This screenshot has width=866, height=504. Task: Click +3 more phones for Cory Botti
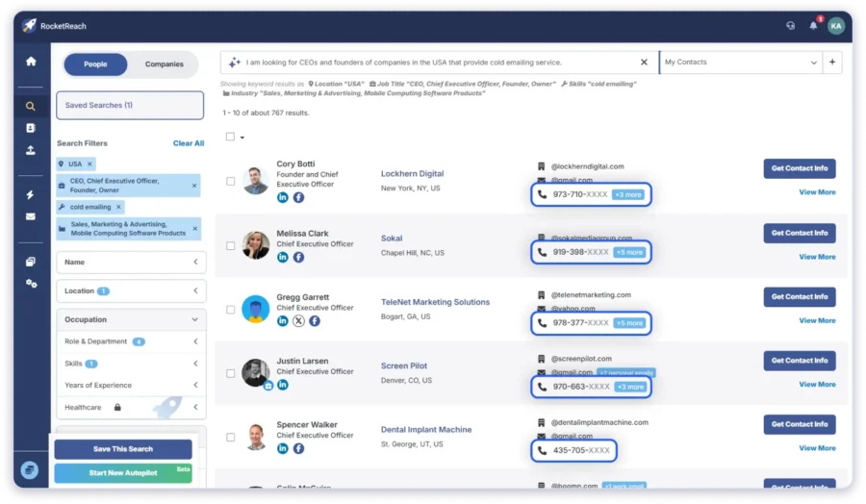(628, 195)
